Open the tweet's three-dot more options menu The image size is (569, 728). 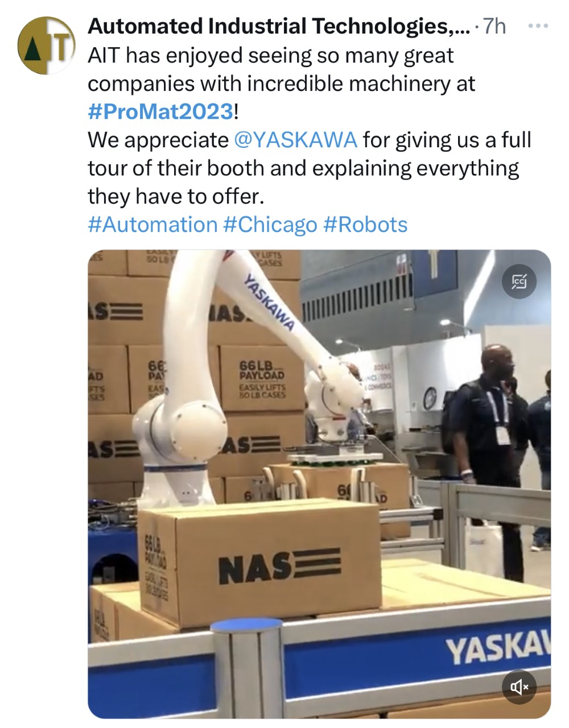pos(538,26)
